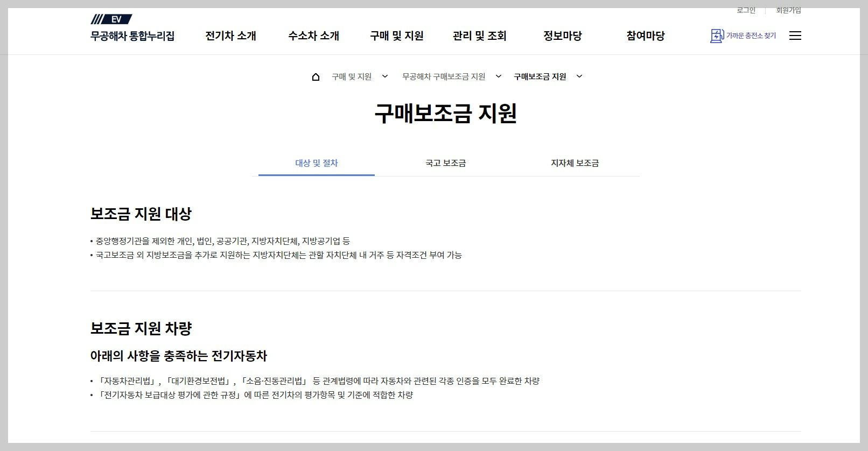The height and width of the screenshot is (451, 868).
Task: Expand the 무공해차 구매보조금 지원 breadcrumb chevron
Action: [x=498, y=76]
